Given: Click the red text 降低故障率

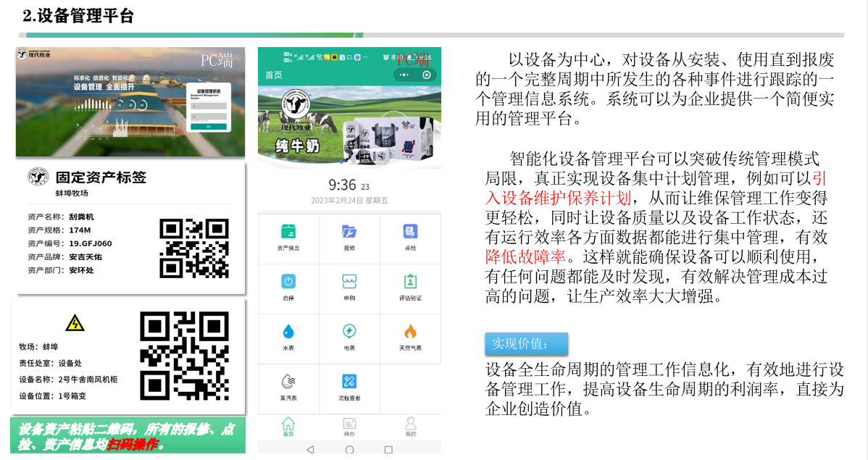Looking at the screenshot, I should (525, 257).
